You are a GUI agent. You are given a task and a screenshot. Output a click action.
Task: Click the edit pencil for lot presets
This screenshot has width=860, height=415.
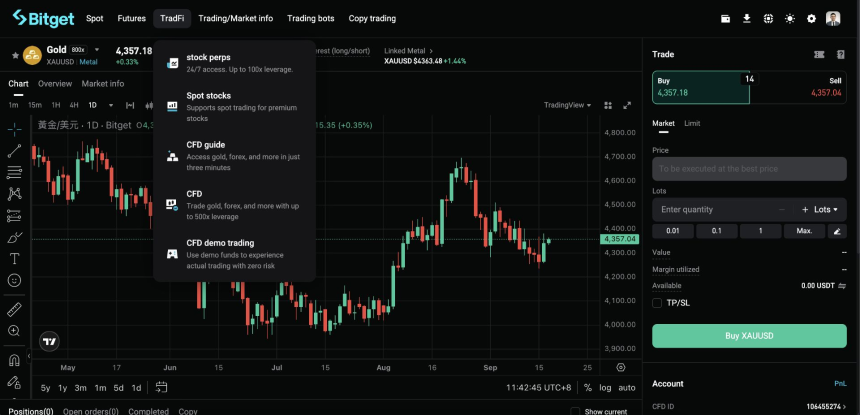pyautogui.click(x=837, y=231)
